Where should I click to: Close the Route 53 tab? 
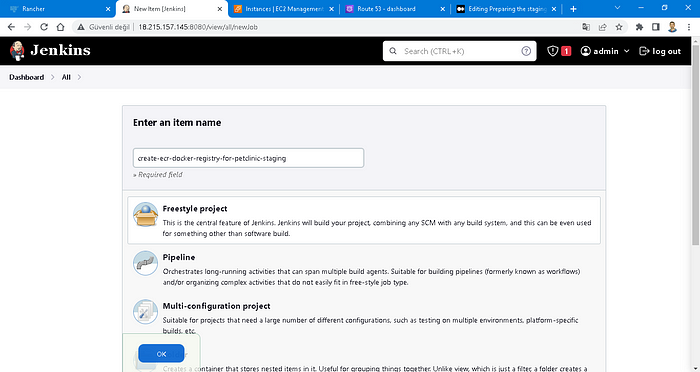(442, 9)
